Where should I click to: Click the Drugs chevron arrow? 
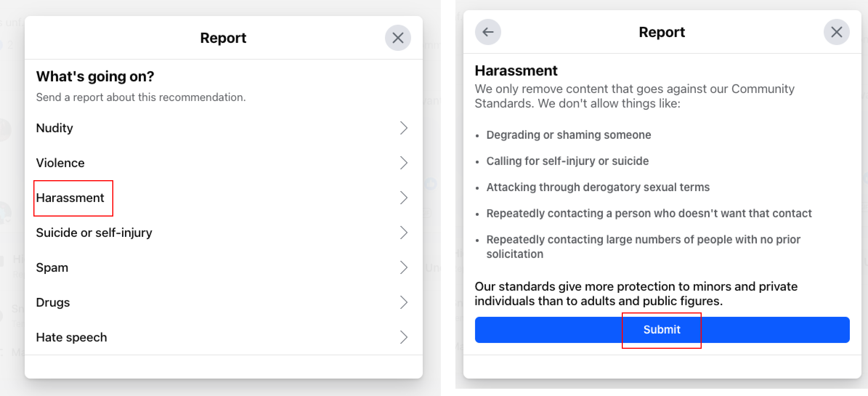tap(403, 302)
